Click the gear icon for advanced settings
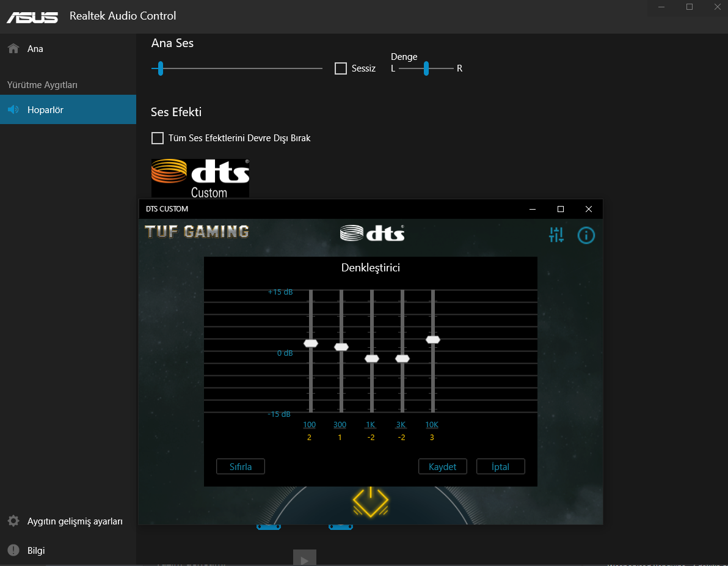The width and height of the screenshot is (728, 566). [x=13, y=521]
